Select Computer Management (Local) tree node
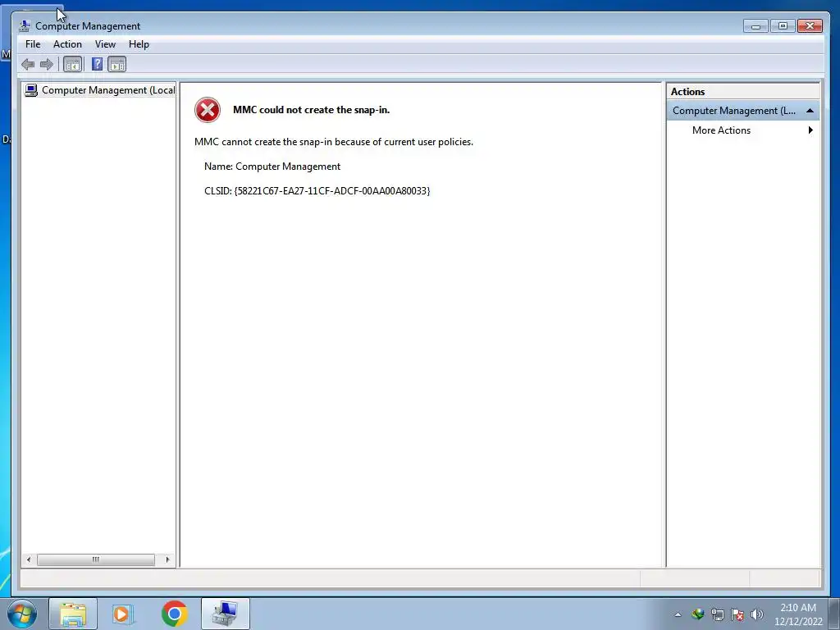This screenshot has width=840, height=630. (x=99, y=90)
